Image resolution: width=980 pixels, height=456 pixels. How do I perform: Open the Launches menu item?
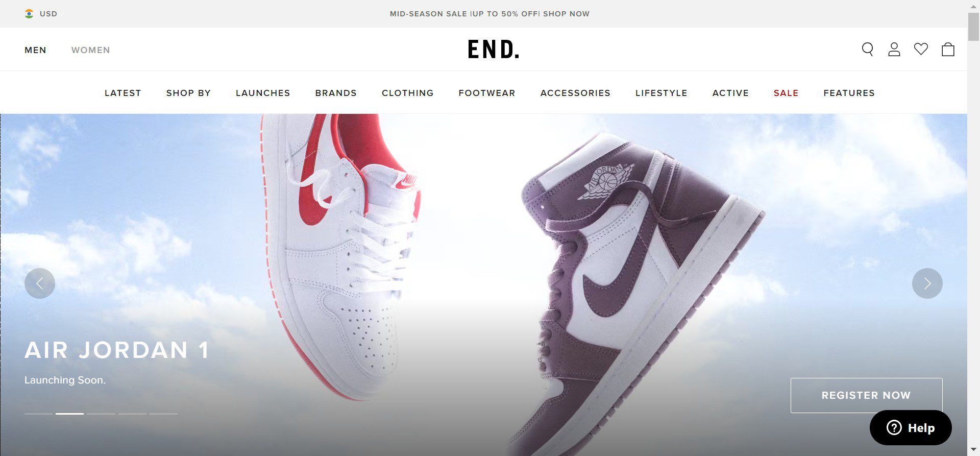click(263, 93)
